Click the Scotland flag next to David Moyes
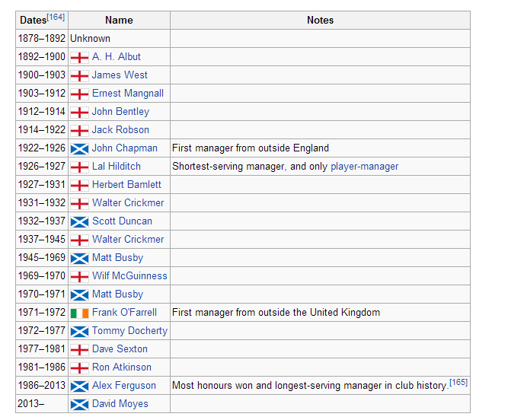This screenshot has width=524, height=420. click(x=79, y=404)
